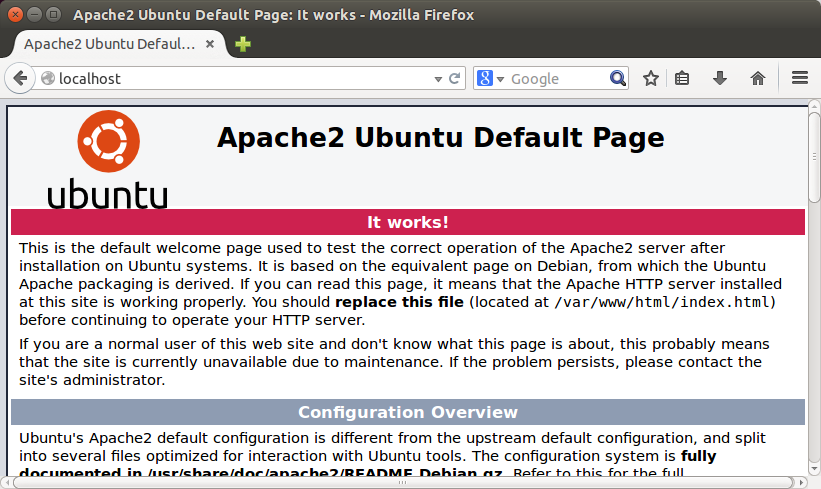Click the vertical scrollbar thumb
The width and height of the screenshot is (821, 489).
[814, 156]
